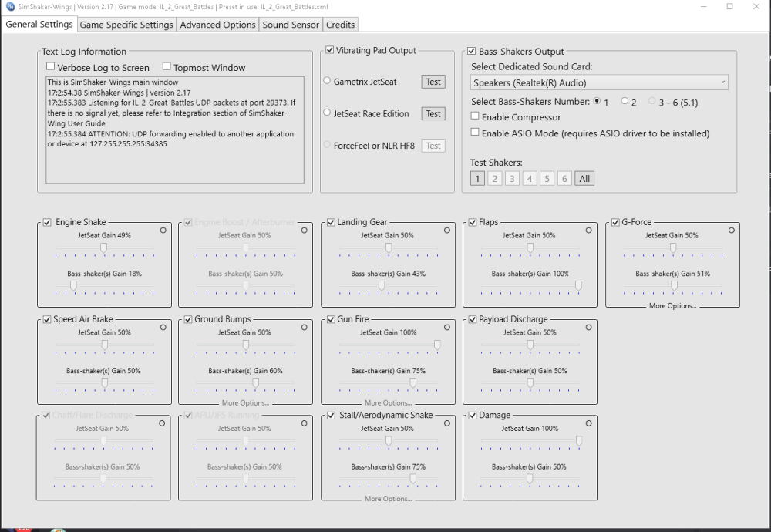
Task: Toggle Bass-Shakers Output checkbox
Action: point(472,51)
